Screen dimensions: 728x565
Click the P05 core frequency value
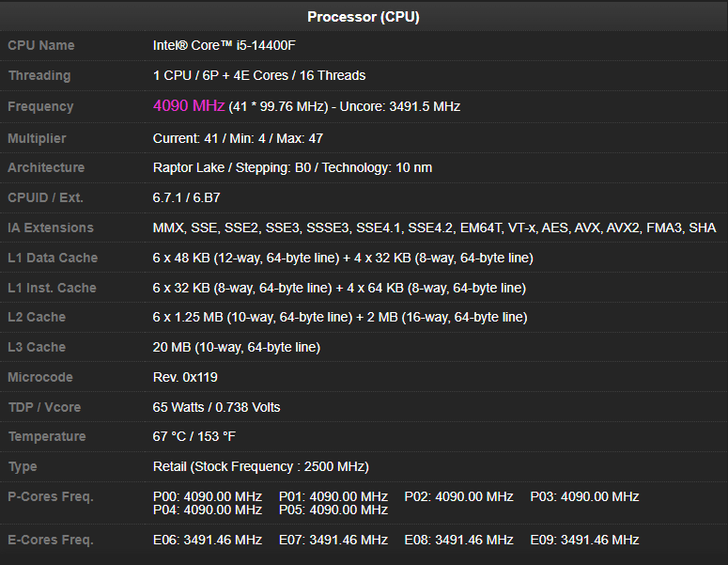tap(333, 510)
